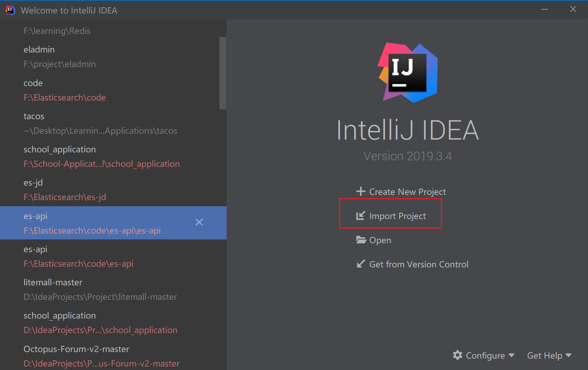Open the Get Help menu
Screen dimensions: 588x370
pyautogui.click(x=549, y=355)
